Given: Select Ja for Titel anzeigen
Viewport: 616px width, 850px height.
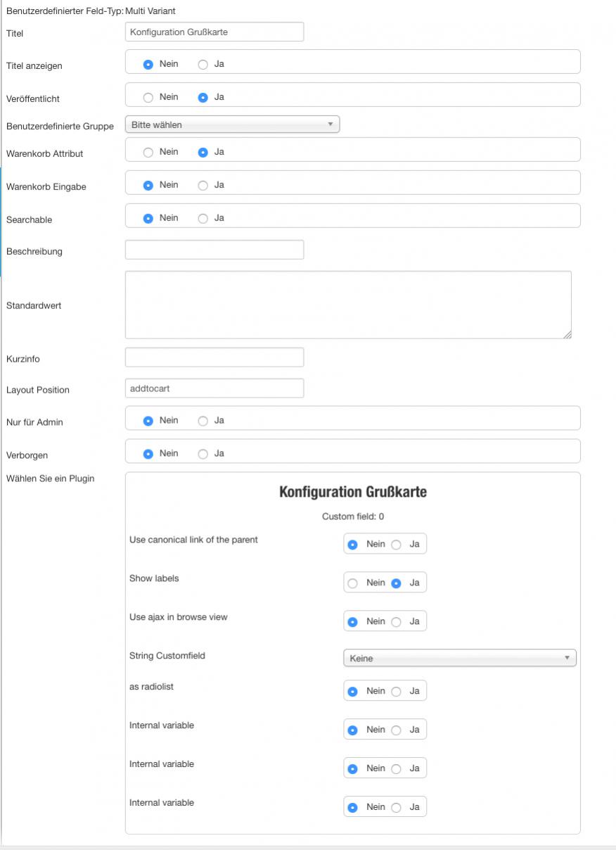Looking at the screenshot, I should (203, 65).
